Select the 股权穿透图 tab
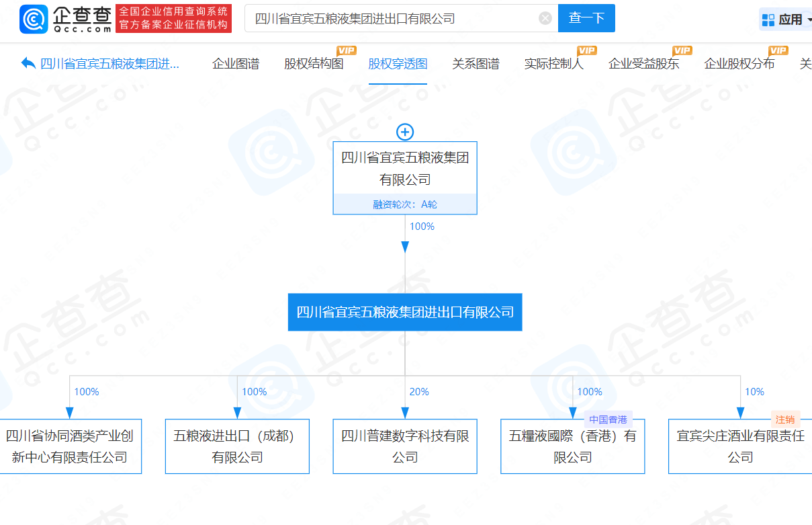This screenshot has height=525, width=812. coord(398,64)
